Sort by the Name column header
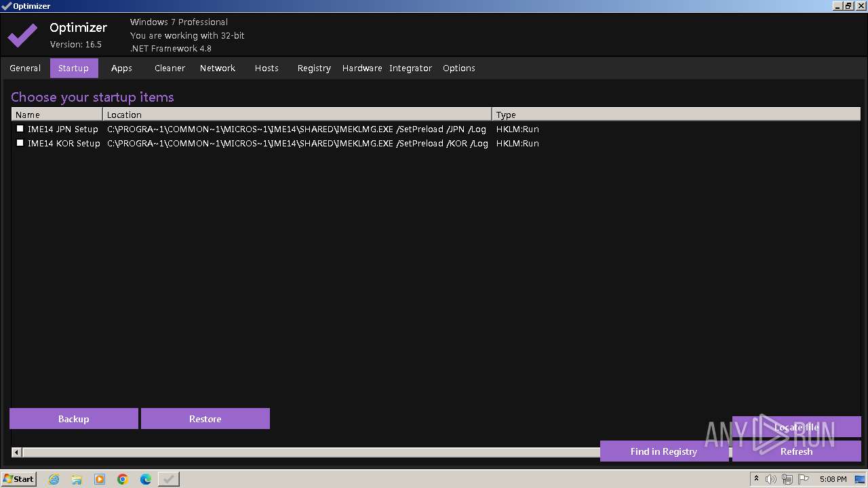The width and height of the screenshot is (868, 488). click(x=57, y=115)
